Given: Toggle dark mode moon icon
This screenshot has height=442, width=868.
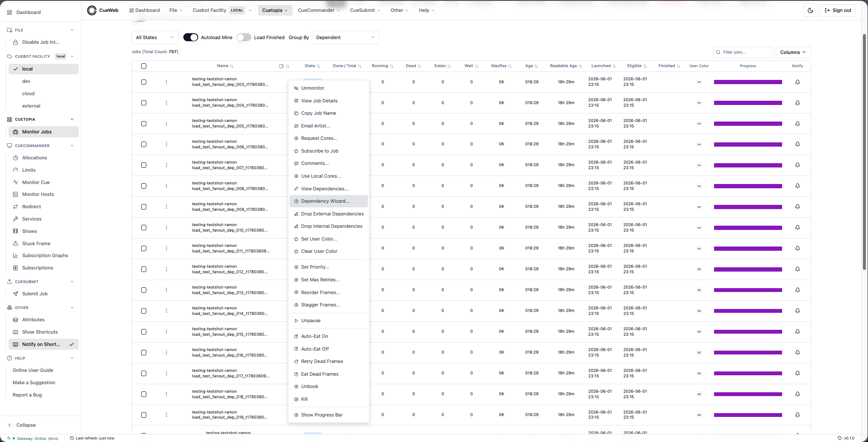Looking at the screenshot, I should point(810,10).
